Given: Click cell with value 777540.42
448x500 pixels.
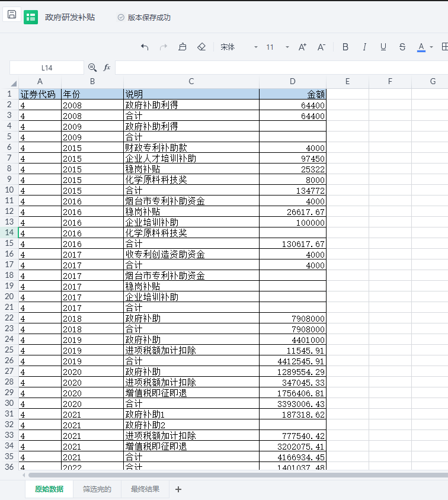Looking at the screenshot, I should pos(293,435).
